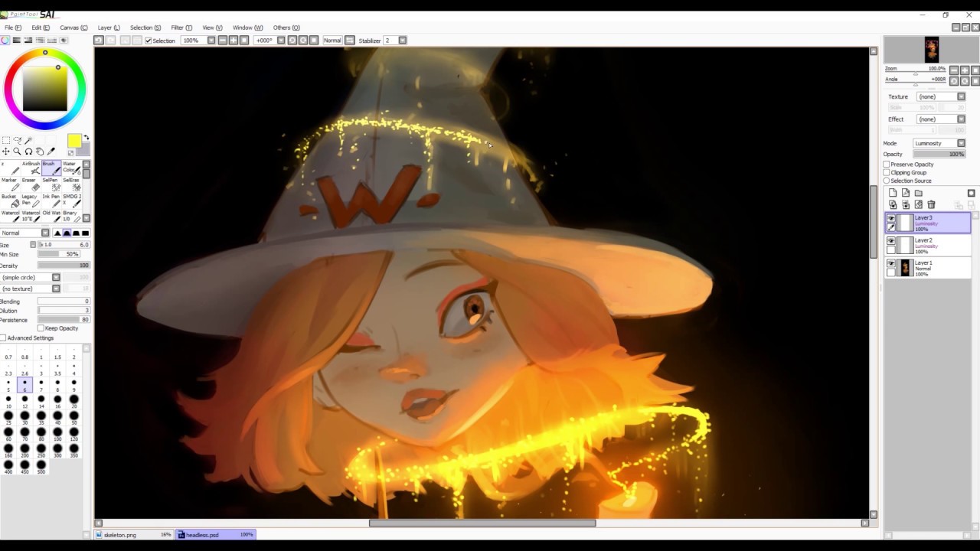
Task: Create a new layer folder
Action: (919, 193)
